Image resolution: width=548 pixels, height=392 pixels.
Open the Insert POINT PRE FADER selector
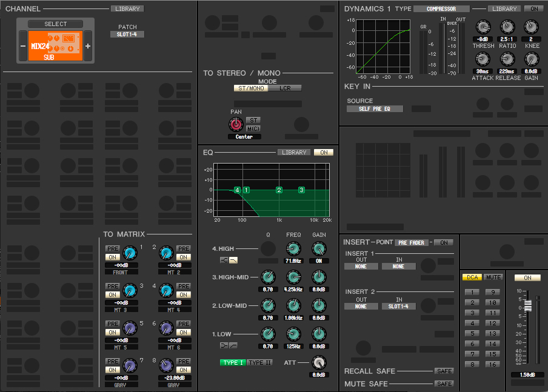412,242
